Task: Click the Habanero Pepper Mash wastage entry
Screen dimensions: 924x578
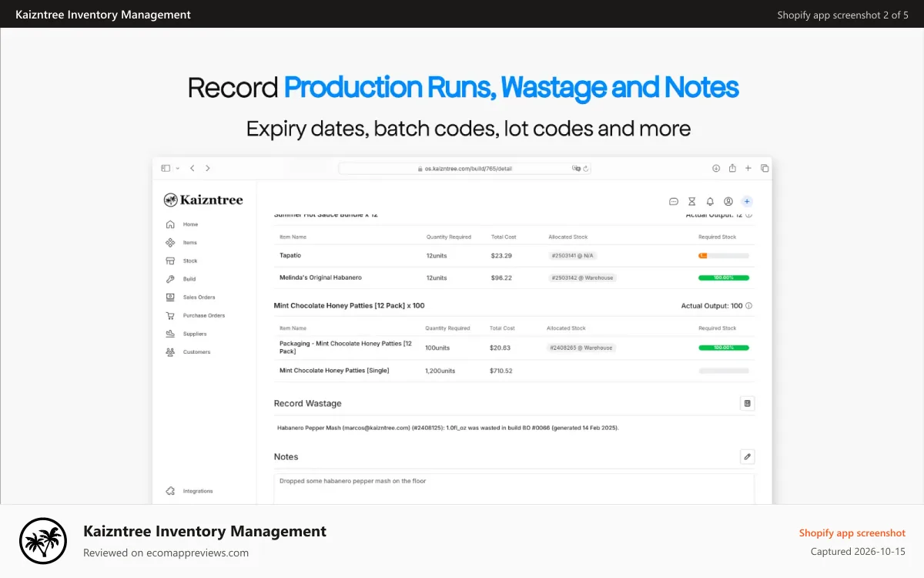Action: coord(447,427)
